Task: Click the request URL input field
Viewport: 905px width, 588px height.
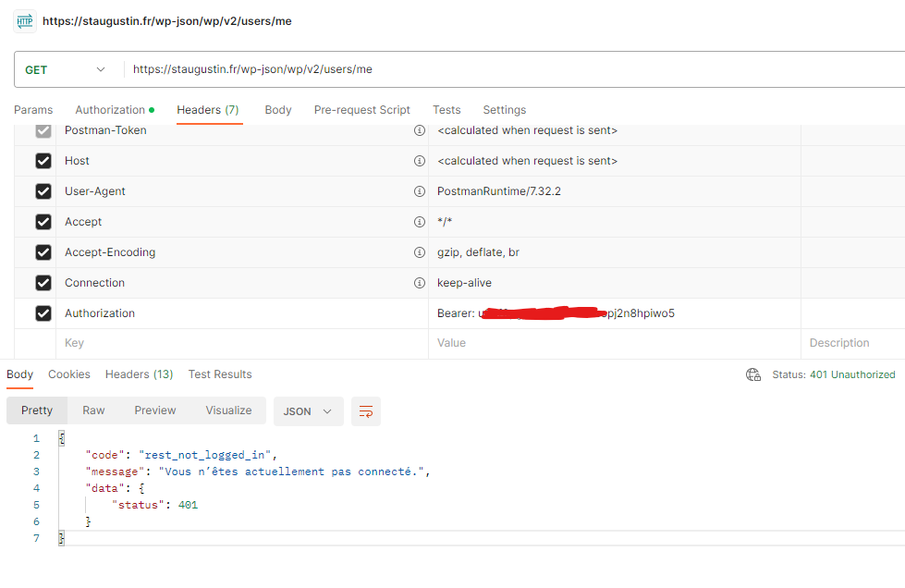Action: click(x=508, y=69)
